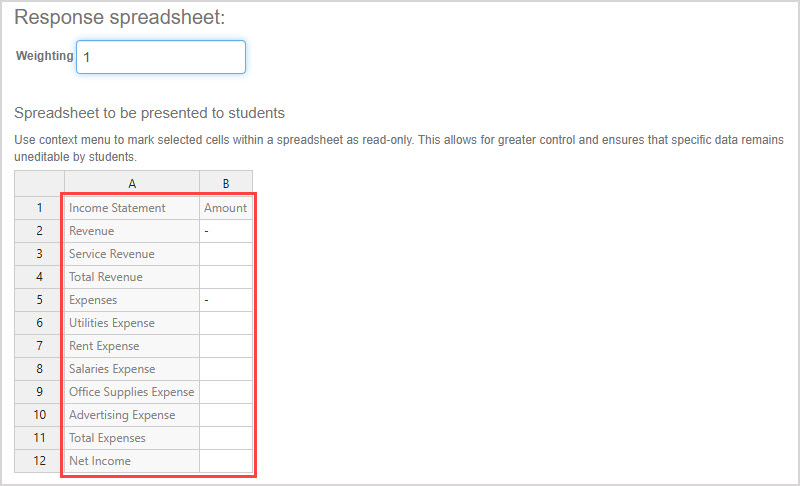Click the Income Statement cell
This screenshot has height=486, width=800.
coord(132,208)
